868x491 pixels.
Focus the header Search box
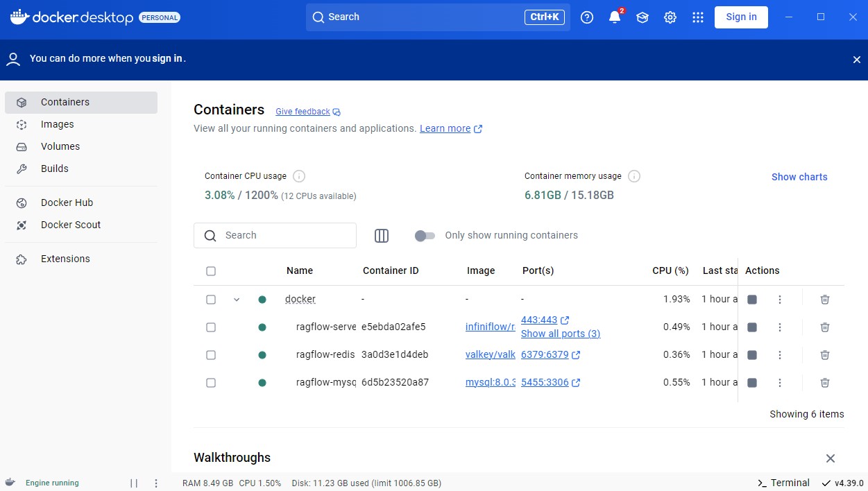click(x=438, y=17)
